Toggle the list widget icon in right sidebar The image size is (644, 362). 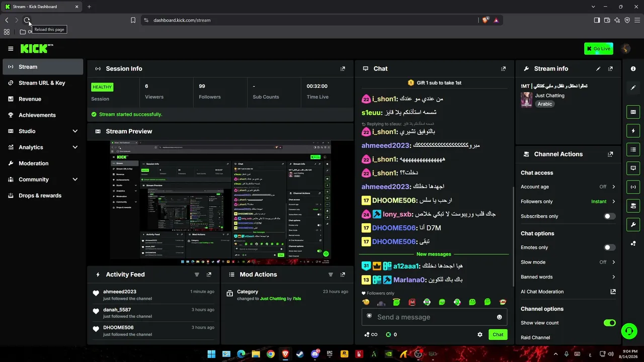(633, 149)
